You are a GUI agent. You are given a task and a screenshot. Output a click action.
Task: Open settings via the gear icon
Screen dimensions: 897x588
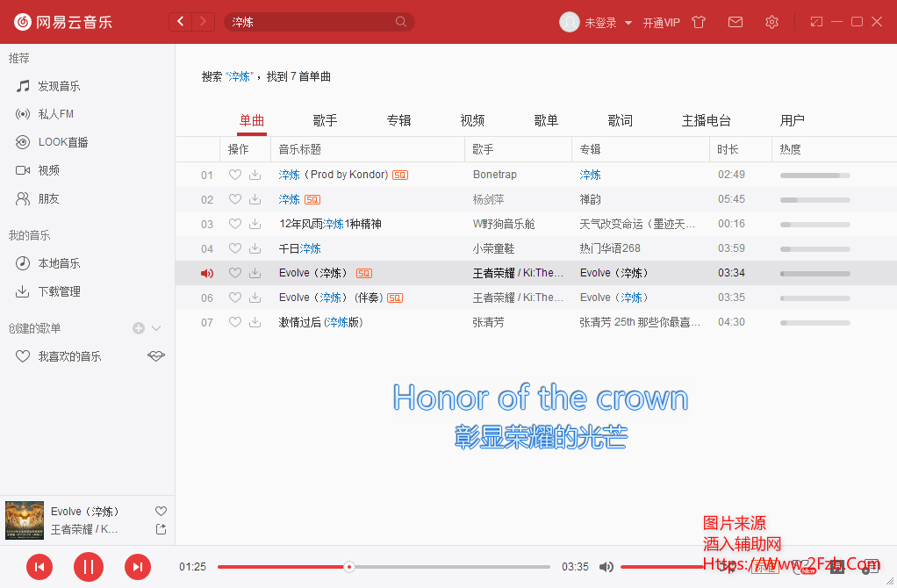tap(771, 22)
